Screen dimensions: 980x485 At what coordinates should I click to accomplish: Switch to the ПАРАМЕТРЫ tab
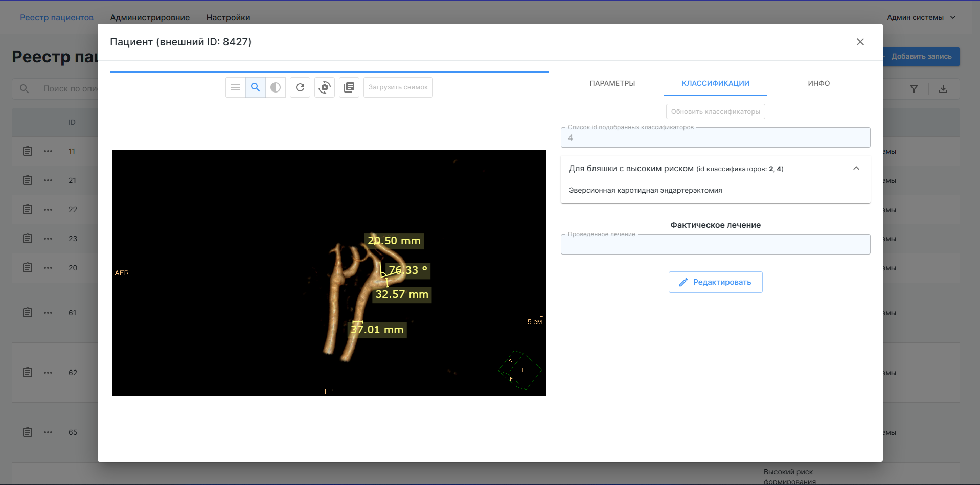pyautogui.click(x=612, y=83)
